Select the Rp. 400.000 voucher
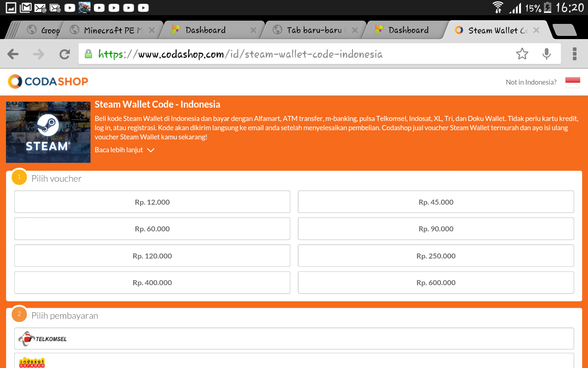This screenshot has width=588, height=368. click(x=152, y=282)
